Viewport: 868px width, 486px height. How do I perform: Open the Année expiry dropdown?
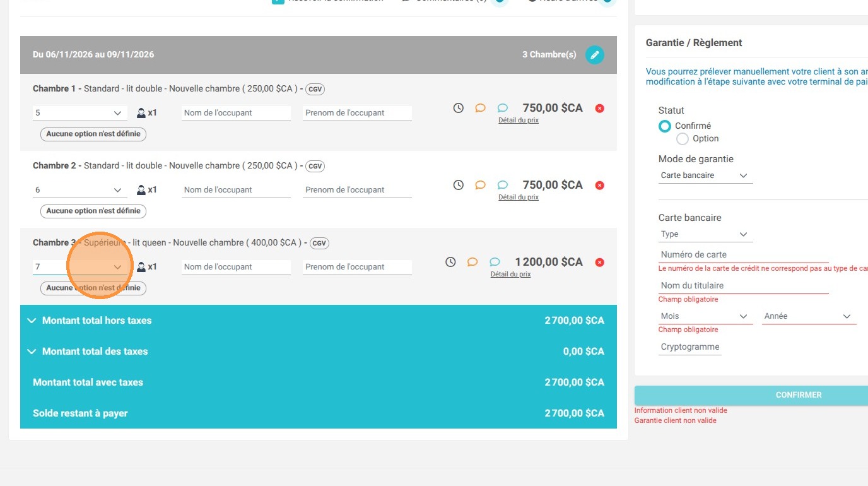pyautogui.click(x=809, y=316)
